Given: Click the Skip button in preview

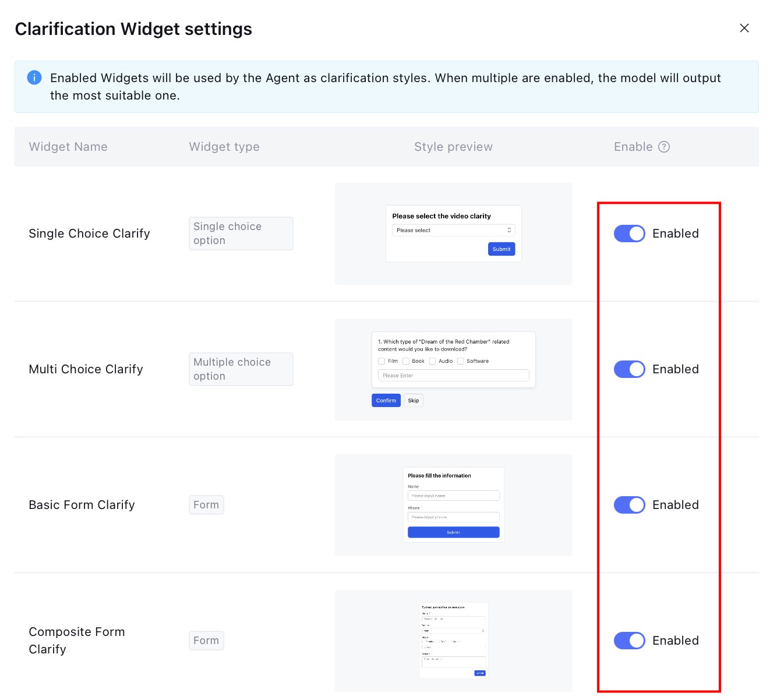Looking at the screenshot, I should tap(414, 401).
